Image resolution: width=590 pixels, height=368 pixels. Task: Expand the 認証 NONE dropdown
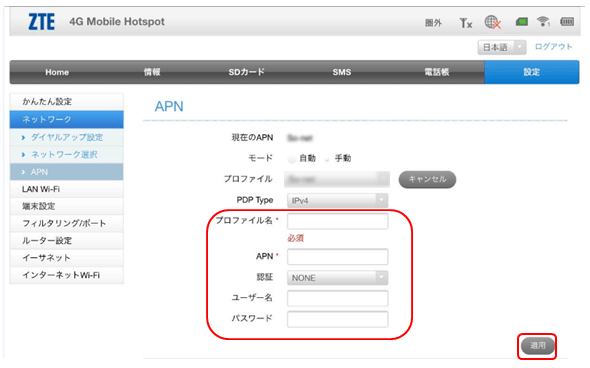[x=338, y=278]
